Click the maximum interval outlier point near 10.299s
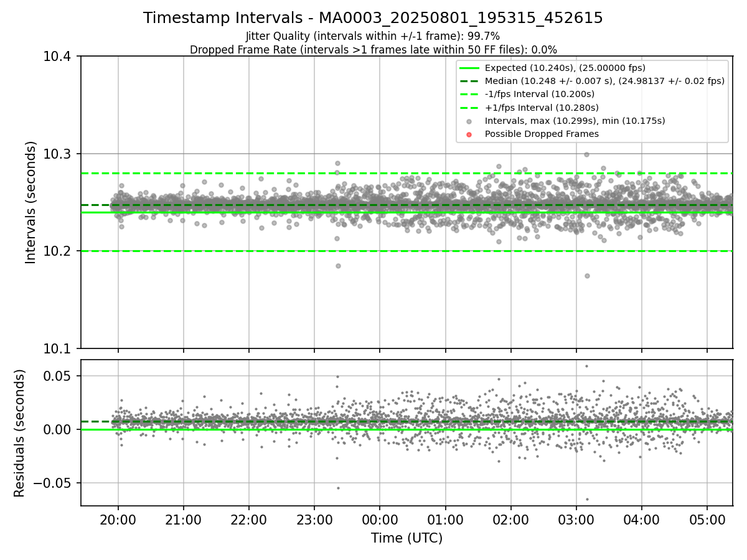 point(586,154)
